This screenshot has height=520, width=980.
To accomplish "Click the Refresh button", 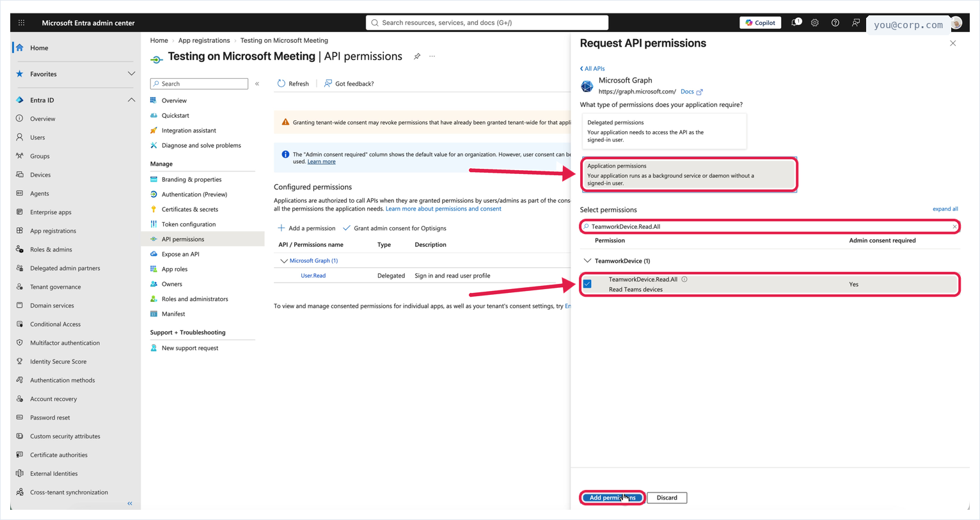I will click(x=293, y=84).
